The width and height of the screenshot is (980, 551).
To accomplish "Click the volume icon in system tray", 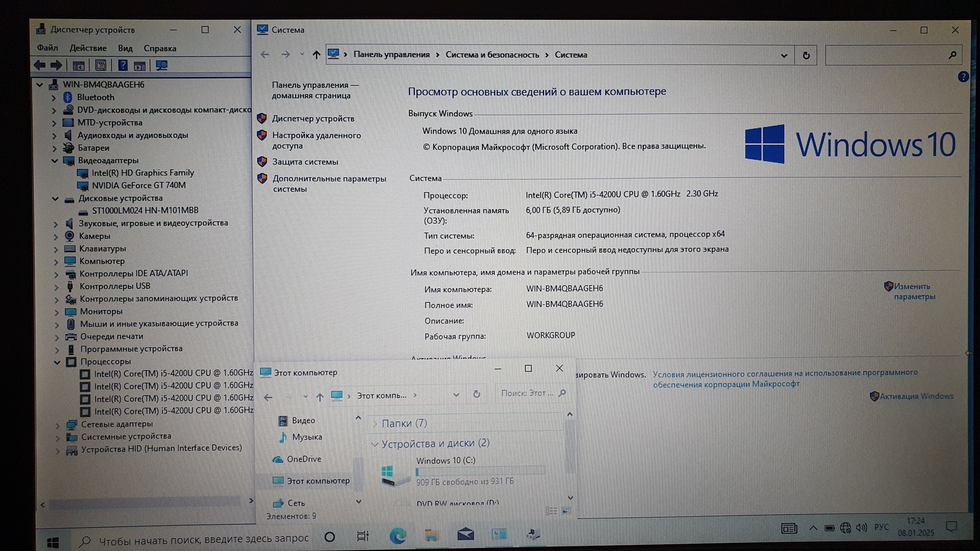I will tap(861, 528).
